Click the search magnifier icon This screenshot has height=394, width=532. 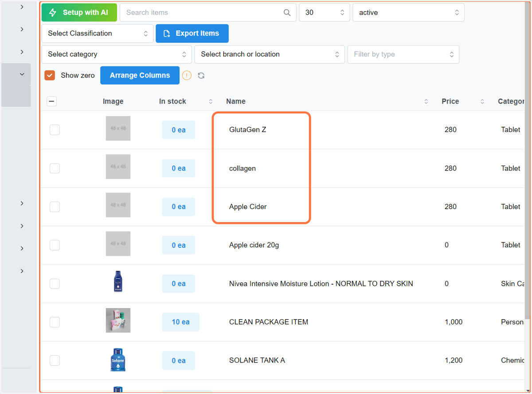point(287,12)
